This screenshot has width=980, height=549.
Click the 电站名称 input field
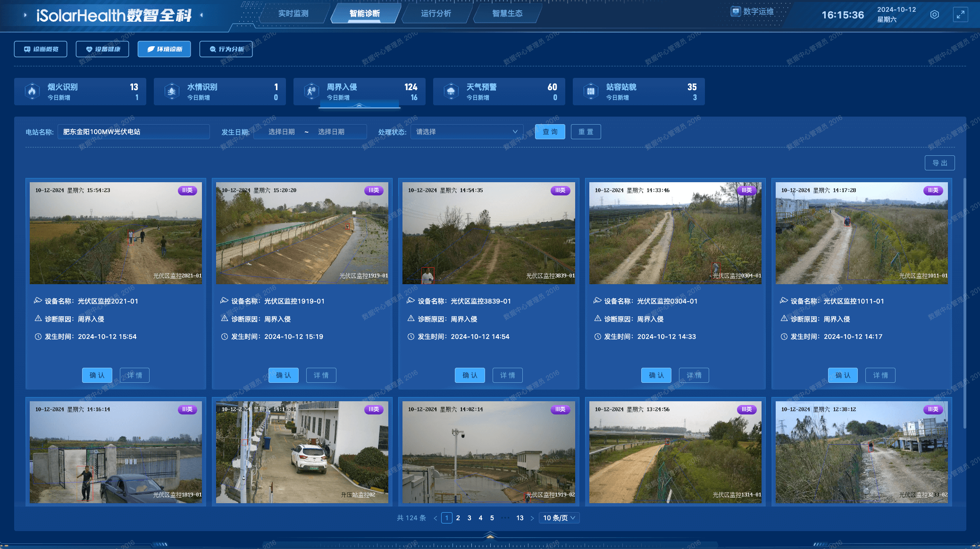tap(134, 132)
